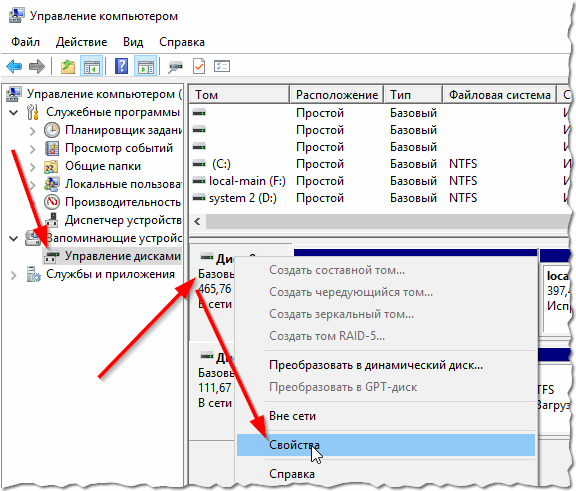The width and height of the screenshot is (576, 491).
Task: Click the Up one level folder icon
Action: (x=68, y=66)
